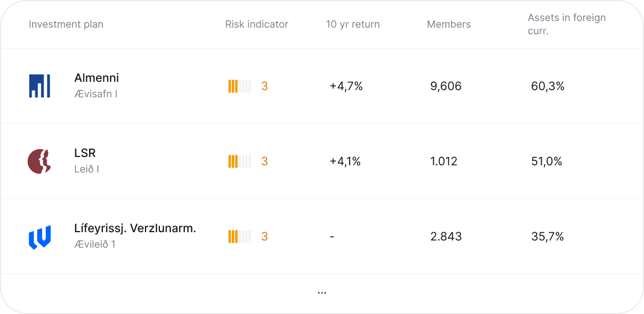Click the Lífeyrissj. Verzlunarm. blue logo
The width and height of the screenshot is (644, 314).
point(39,237)
